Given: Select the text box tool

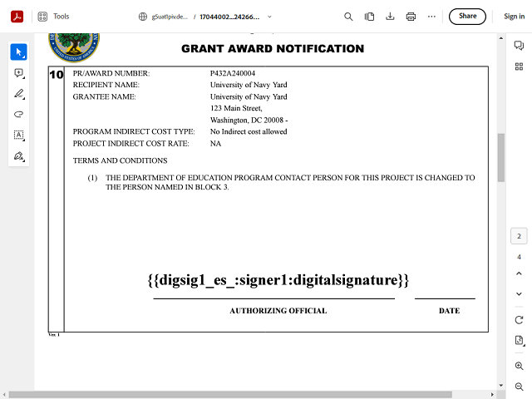Looking at the screenshot, I should pyautogui.click(x=18, y=135).
